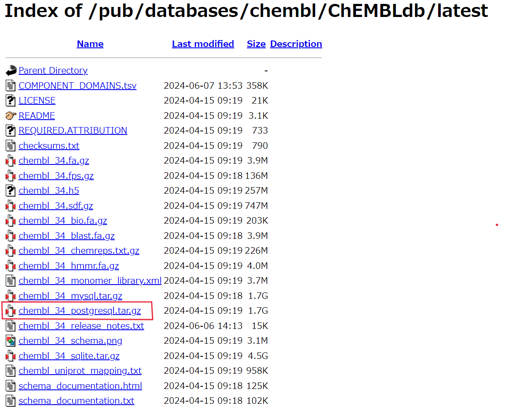Viewport: 532px width, 409px height.
Task: Click the question-mark icon beside REQUIRED.ATTRIBUTION
Action: (x=10, y=130)
